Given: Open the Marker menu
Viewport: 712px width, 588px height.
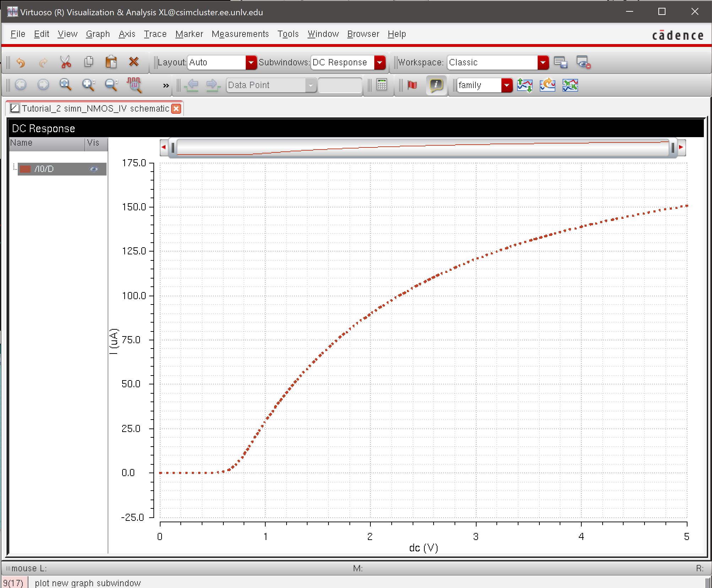Looking at the screenshot, I should [x=189, y=34].
